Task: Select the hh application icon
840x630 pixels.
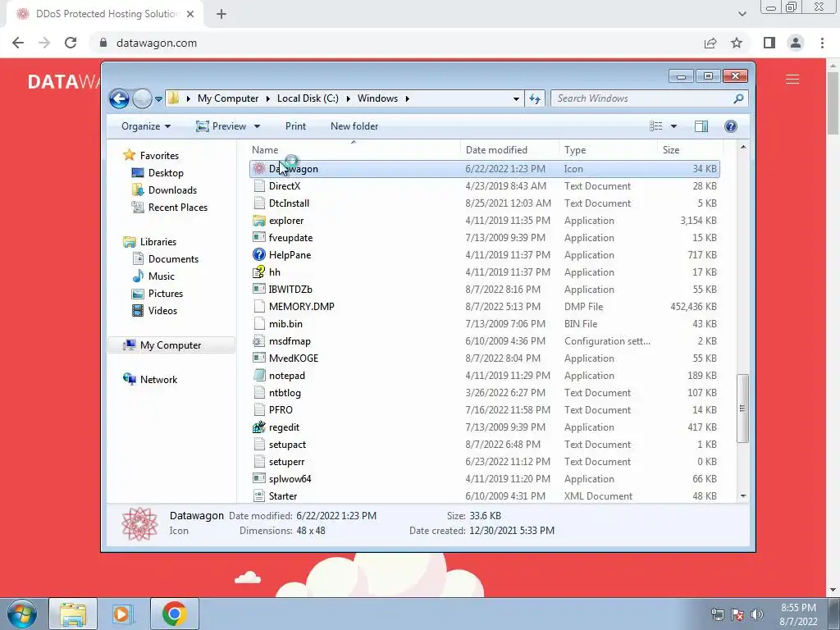Action: click(259, 272)
